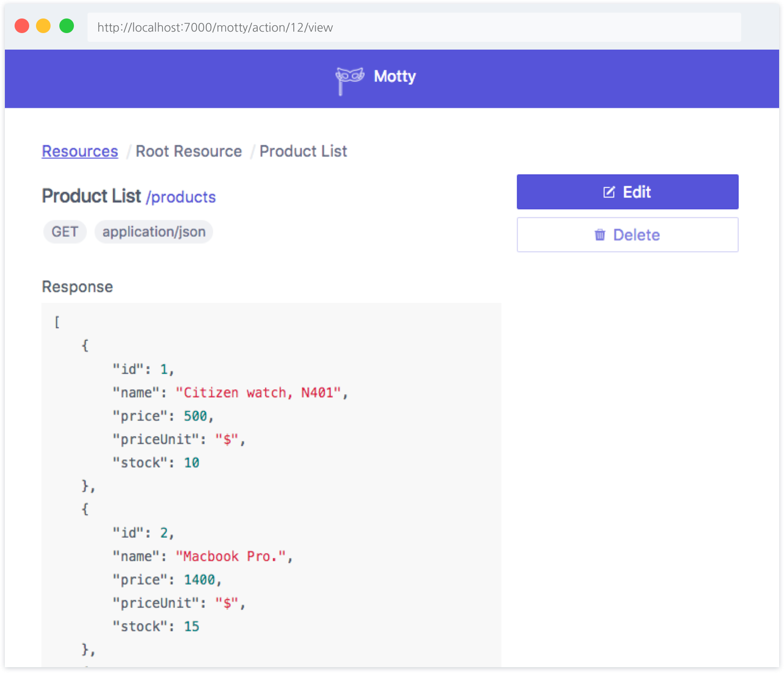Focus the localhost URL address bar

(x=413, y=27)
